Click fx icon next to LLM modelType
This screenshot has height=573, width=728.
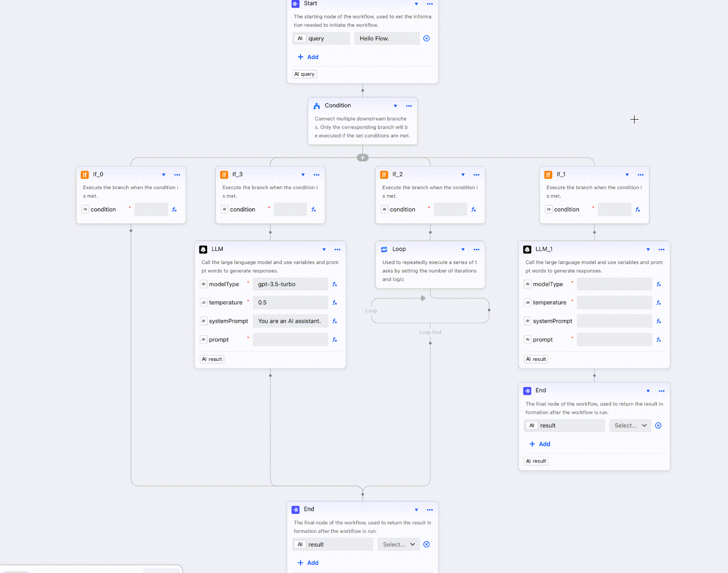[334, 284]
